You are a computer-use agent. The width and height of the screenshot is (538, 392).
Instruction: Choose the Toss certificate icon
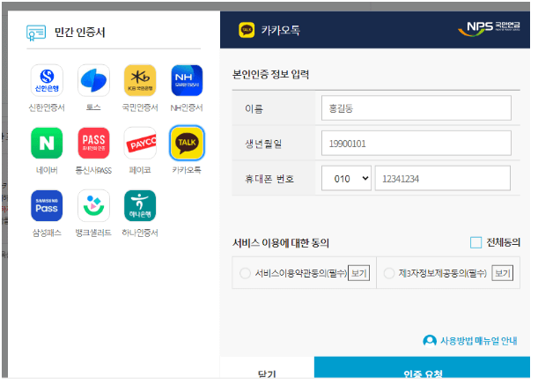pos(93,81)
